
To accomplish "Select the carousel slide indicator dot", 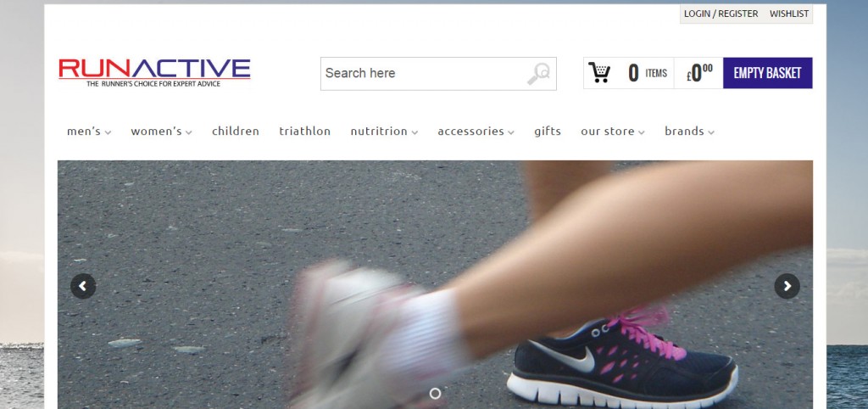I will [x=435, y=394].
